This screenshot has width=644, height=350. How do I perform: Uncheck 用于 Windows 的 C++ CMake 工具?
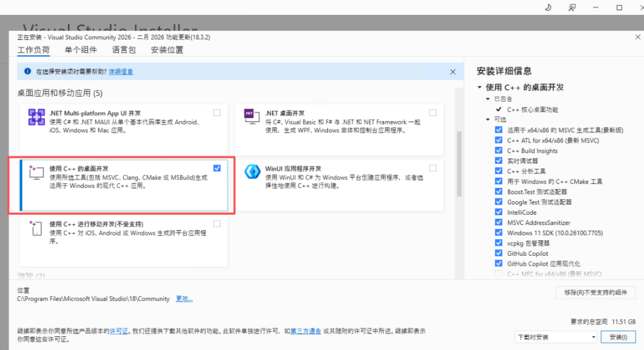pyautogui.click(x=499, y=181)
